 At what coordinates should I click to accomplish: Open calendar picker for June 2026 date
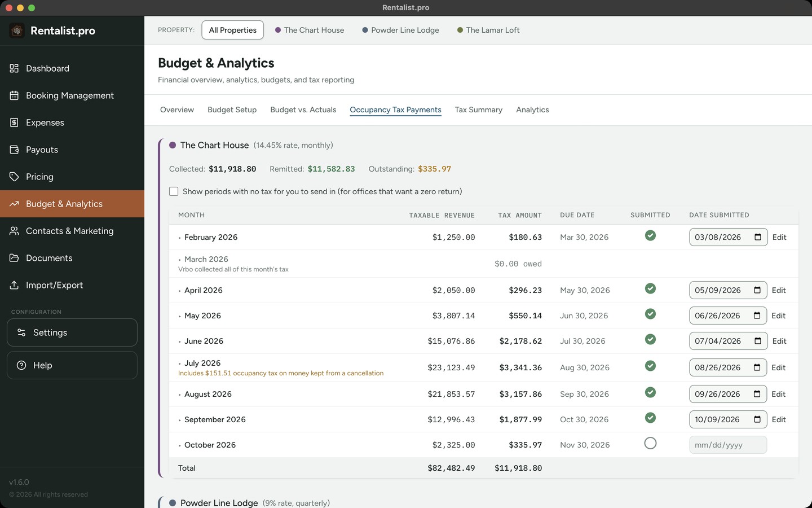pyautogui.click(x=758, y=341)
